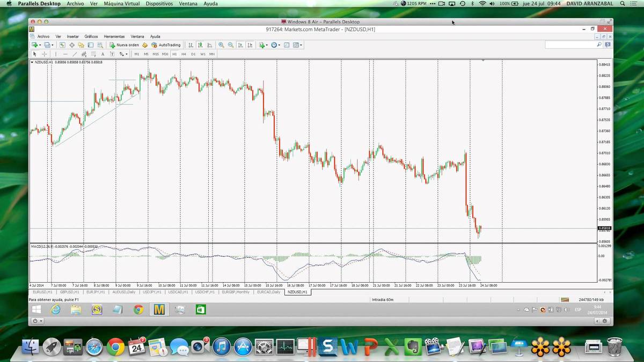Switch timeframe to H4
The image size is (644, 362).
[x=184, y=54]
